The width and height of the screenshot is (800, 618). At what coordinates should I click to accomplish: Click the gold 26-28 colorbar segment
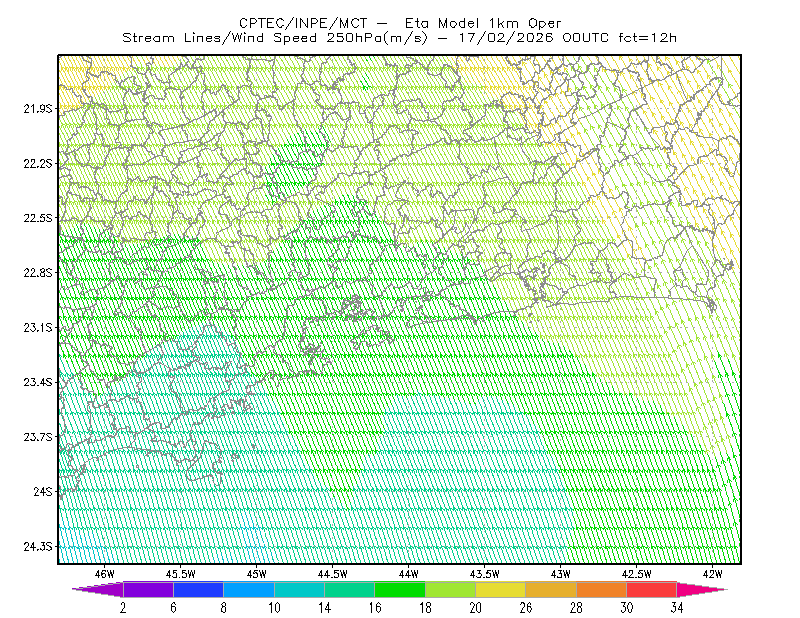coord(551,589)
